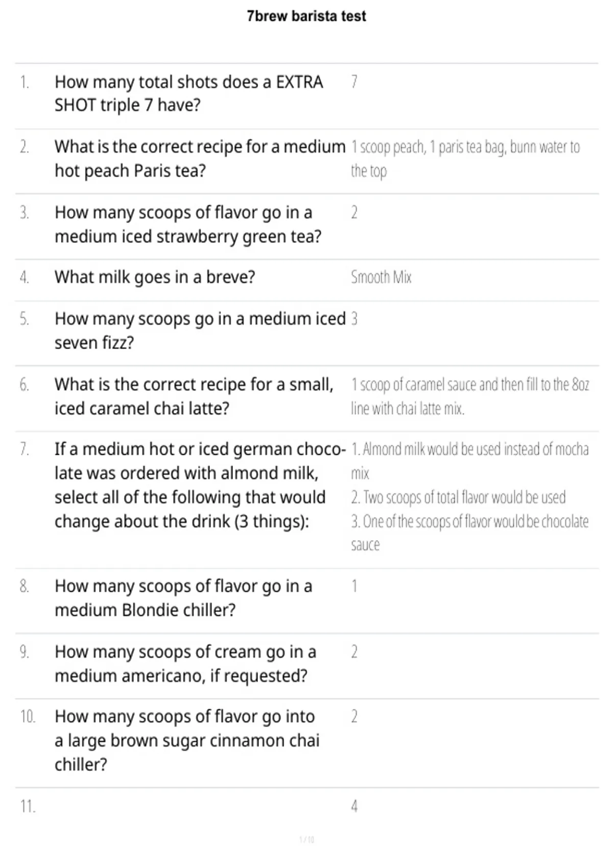The image size is (613, 868).
Task: Click the german chocolate almond milk question
Action: point(200,485)
